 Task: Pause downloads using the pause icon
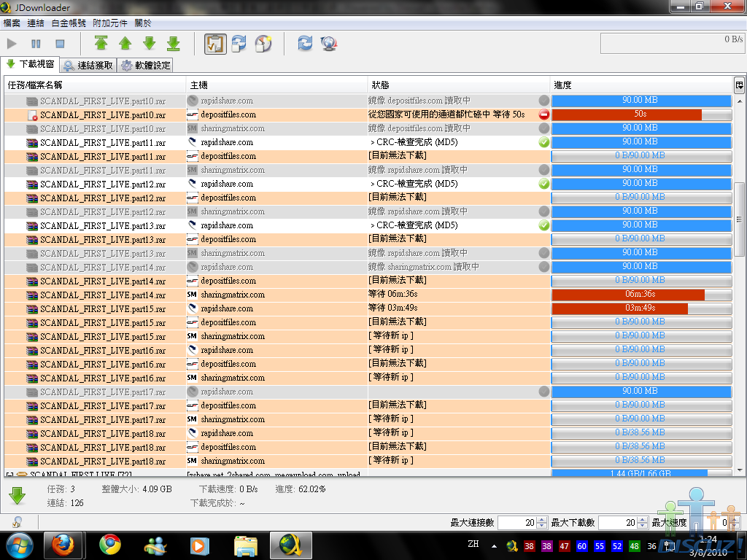tap(36, 44)
